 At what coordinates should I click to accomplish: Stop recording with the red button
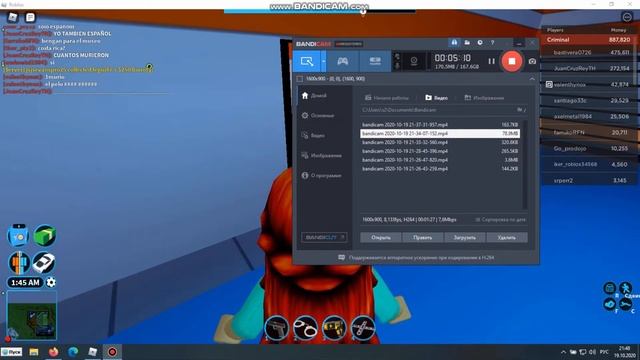pos(511,61)
